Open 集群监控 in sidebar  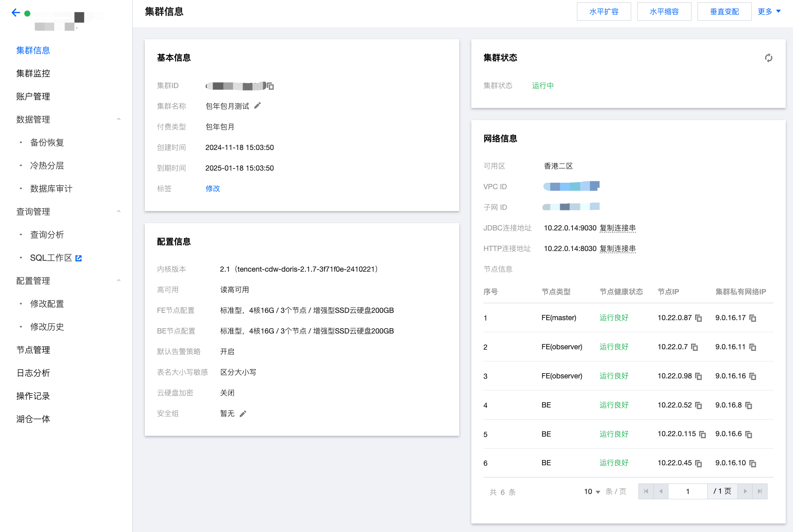(33, 73)
